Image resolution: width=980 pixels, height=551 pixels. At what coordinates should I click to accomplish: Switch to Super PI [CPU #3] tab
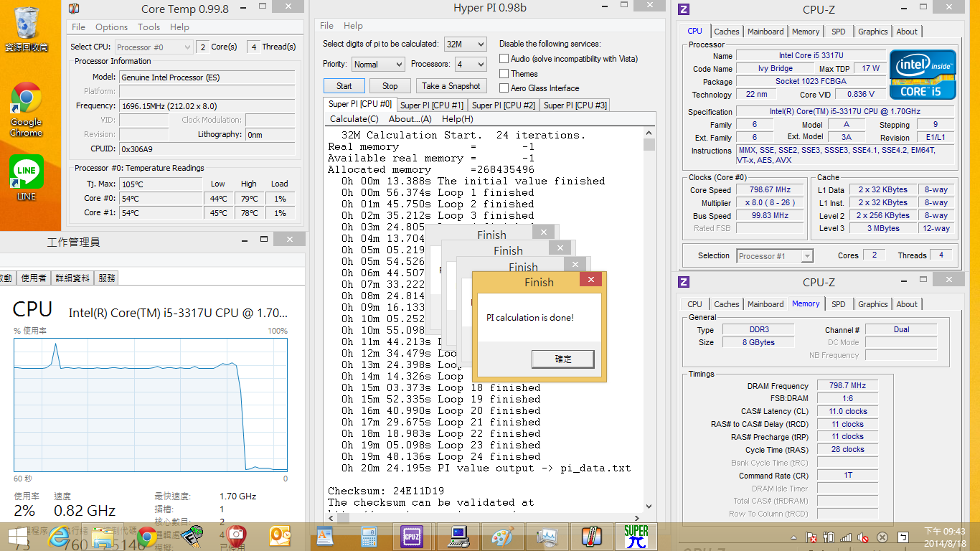(x=575, y=105)
